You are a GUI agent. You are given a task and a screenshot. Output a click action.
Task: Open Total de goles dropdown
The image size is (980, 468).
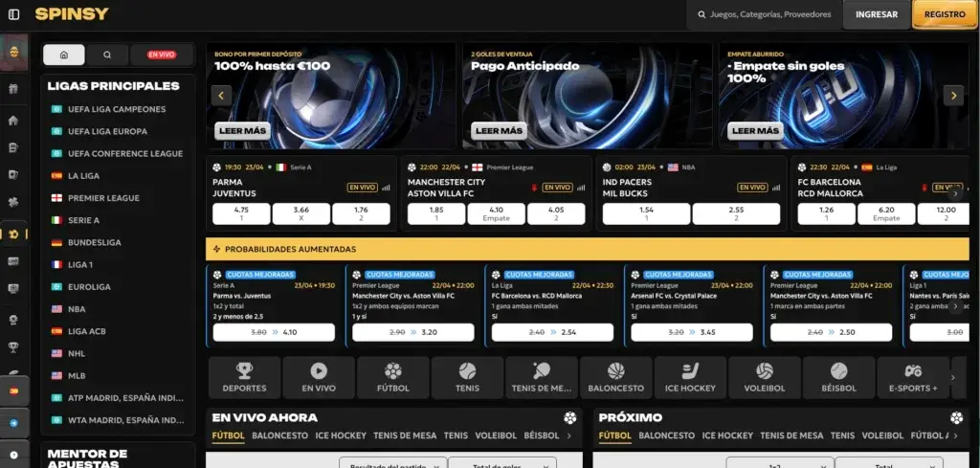click(x=502, y=465)
